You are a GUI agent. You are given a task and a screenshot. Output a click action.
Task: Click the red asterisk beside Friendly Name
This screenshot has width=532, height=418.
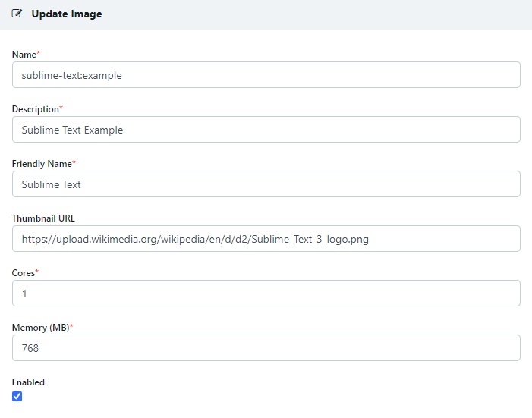click(74, 163)
